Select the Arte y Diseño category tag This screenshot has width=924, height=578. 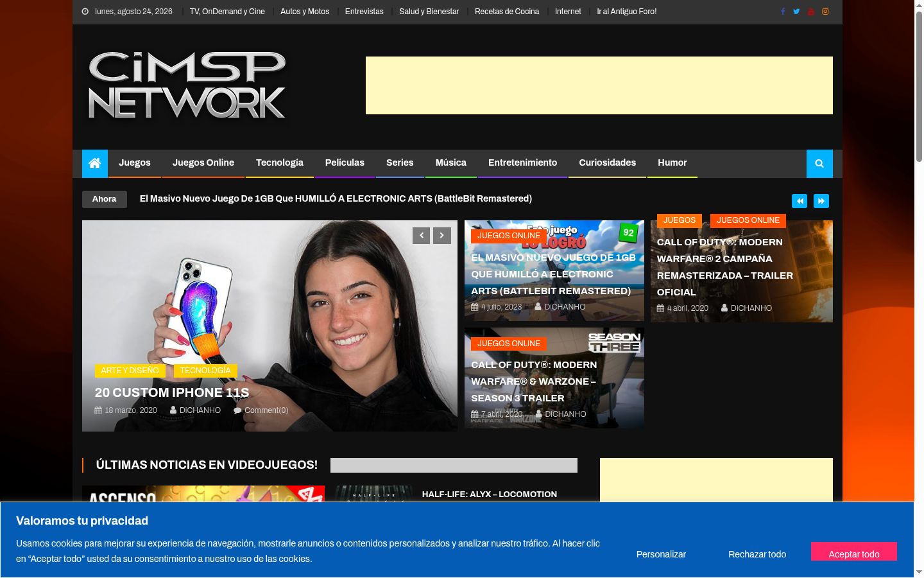point(130,371)
